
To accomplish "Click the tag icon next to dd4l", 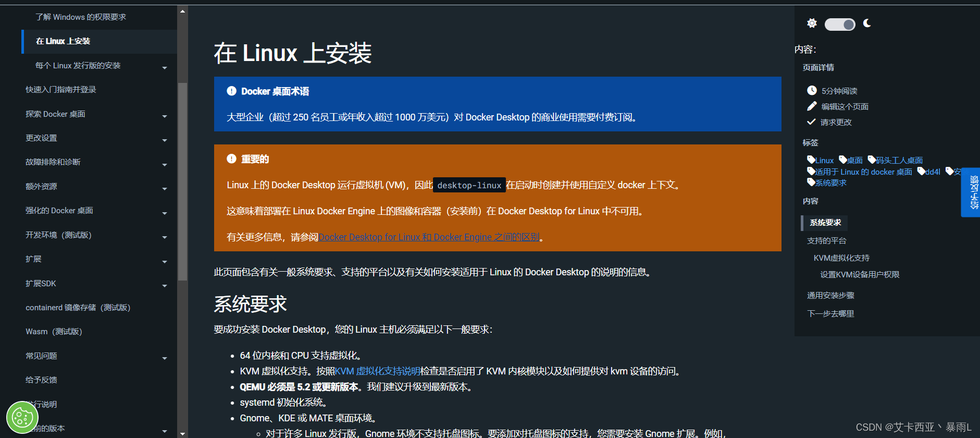I will pyautogui.click(x=921, y=171).
